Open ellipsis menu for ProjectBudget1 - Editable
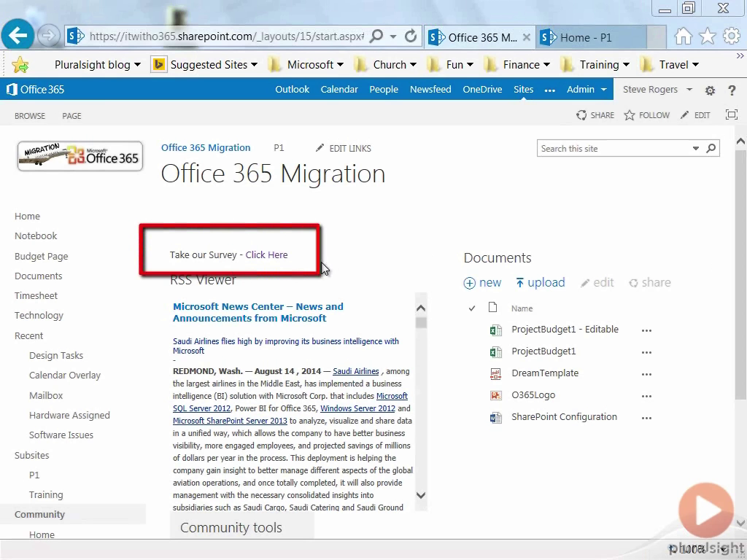Image resolution: width=747 pixels, height=560 pixels. click(x=646, y=330)
